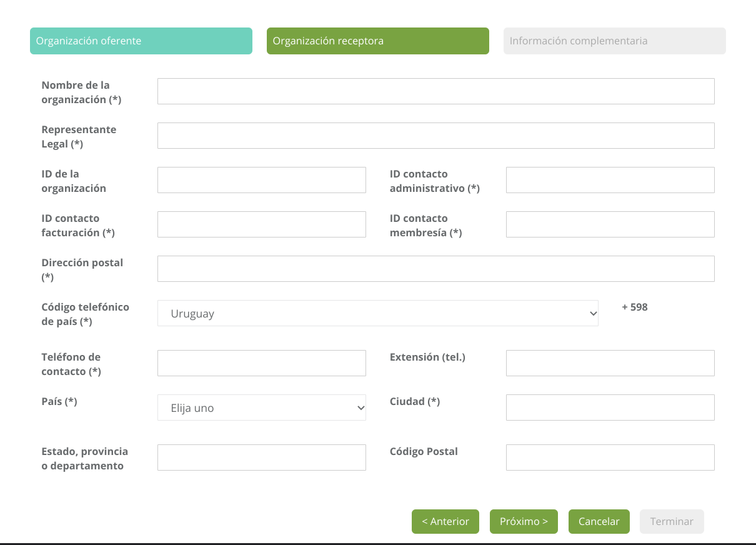Select the Extensión (tel.) input

(610, 363)
